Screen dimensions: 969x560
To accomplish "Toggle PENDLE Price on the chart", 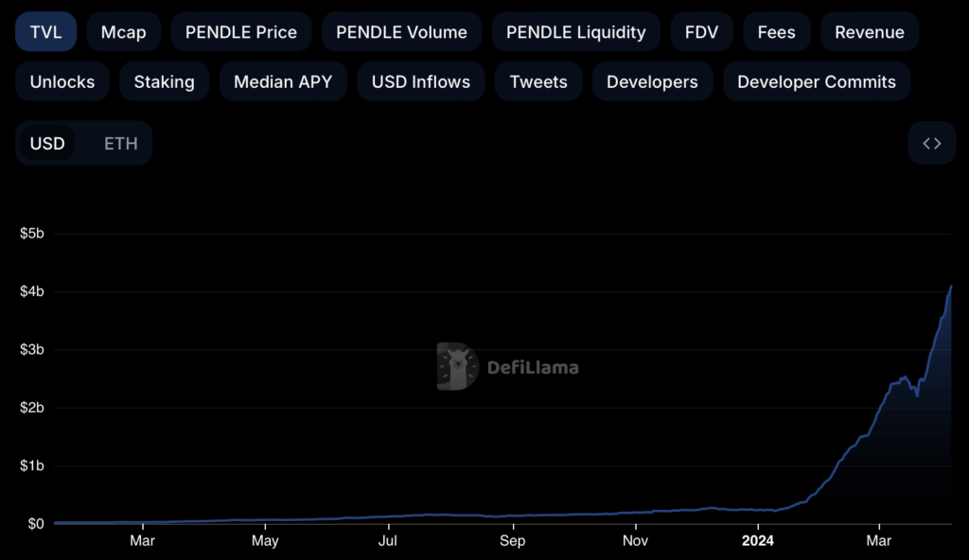I will point(241,32).
